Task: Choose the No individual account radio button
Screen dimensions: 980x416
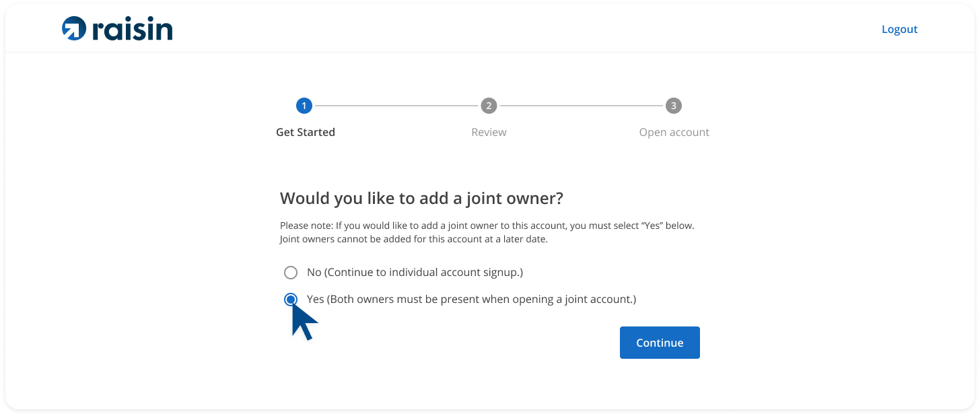Action: (291, 273)
